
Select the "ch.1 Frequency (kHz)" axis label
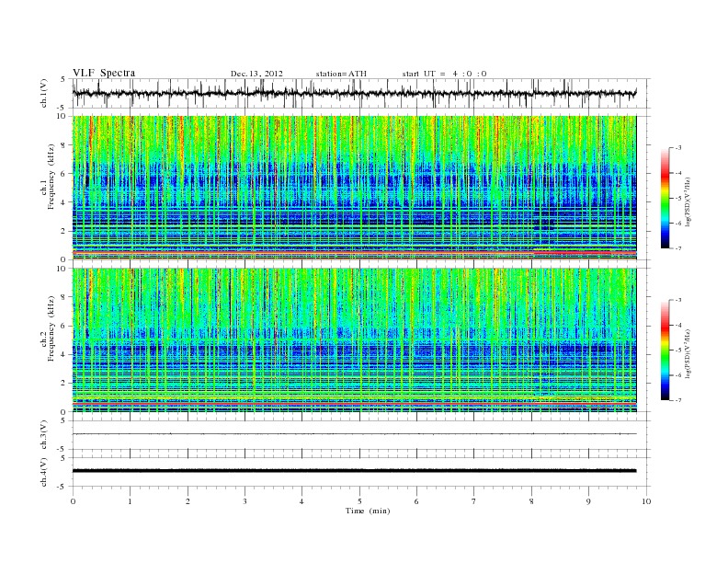tap(48, 177)
